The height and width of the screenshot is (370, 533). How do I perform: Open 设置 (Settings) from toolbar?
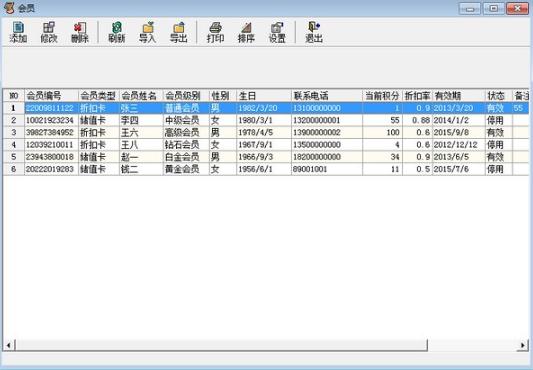tap(277, 32)
